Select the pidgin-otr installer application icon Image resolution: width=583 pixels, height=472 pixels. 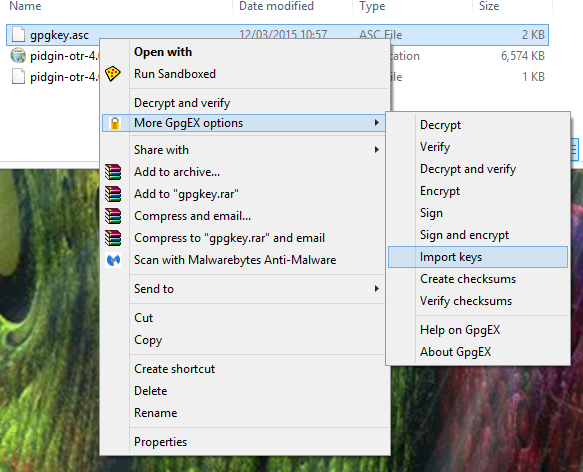tap(18, 56)
